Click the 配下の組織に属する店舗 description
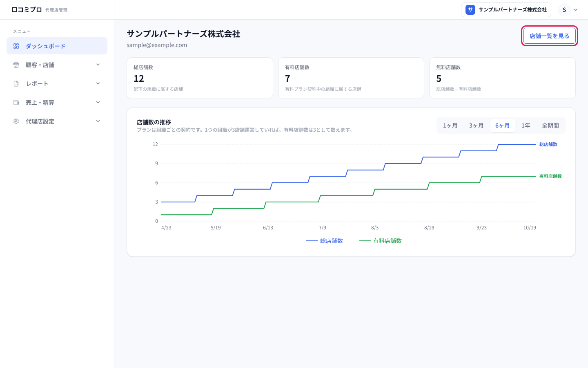This screenshot has height=368, width=588. [158, 89]
